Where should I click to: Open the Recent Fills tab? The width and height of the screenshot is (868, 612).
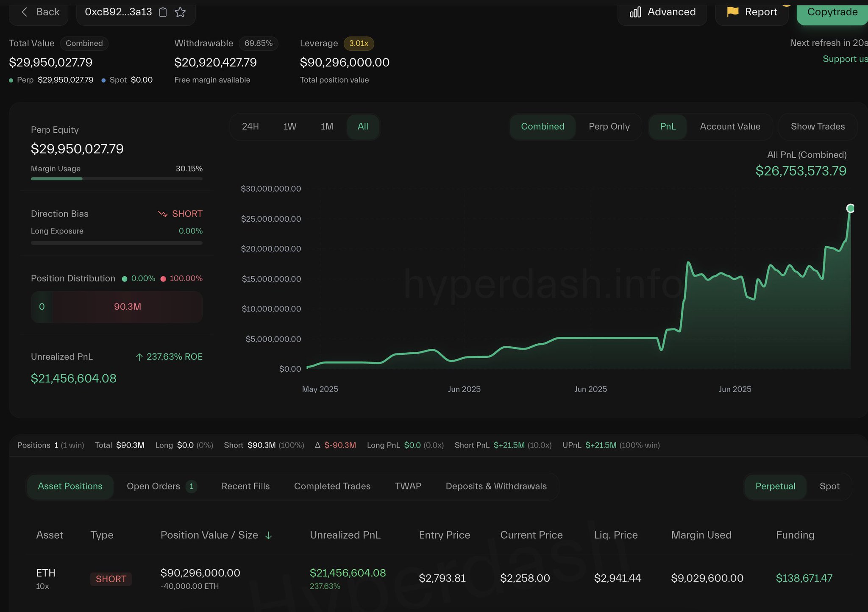click(x=245, y=486)
